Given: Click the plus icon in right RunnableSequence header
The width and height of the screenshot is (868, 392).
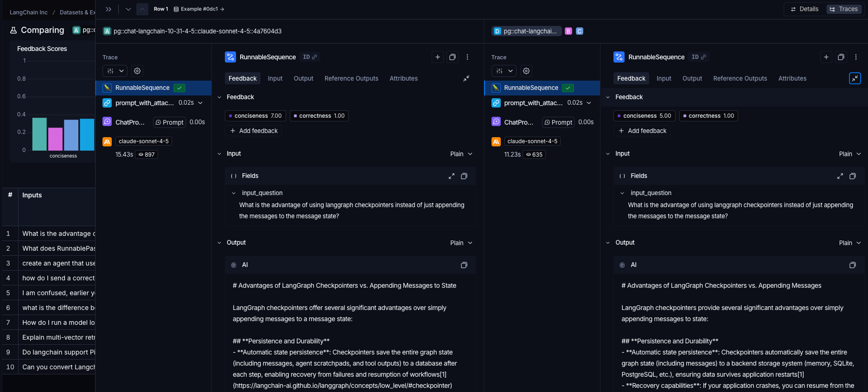Looking at the screenshot, I should tap(826, 57).
